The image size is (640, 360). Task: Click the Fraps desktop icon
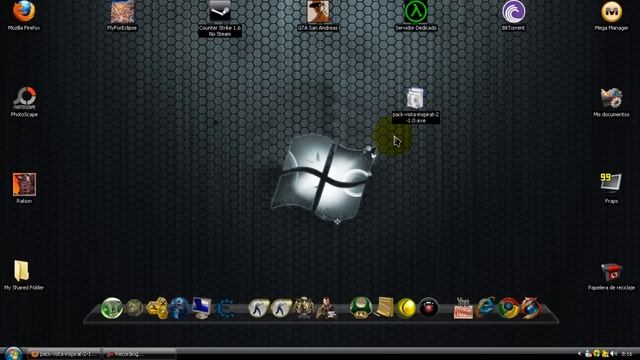(x=611, y=183)
